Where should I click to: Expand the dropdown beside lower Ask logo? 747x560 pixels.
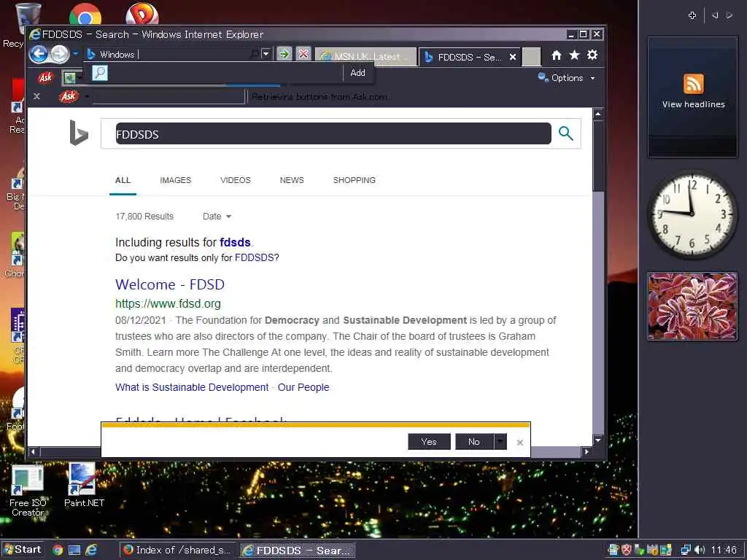87,97
